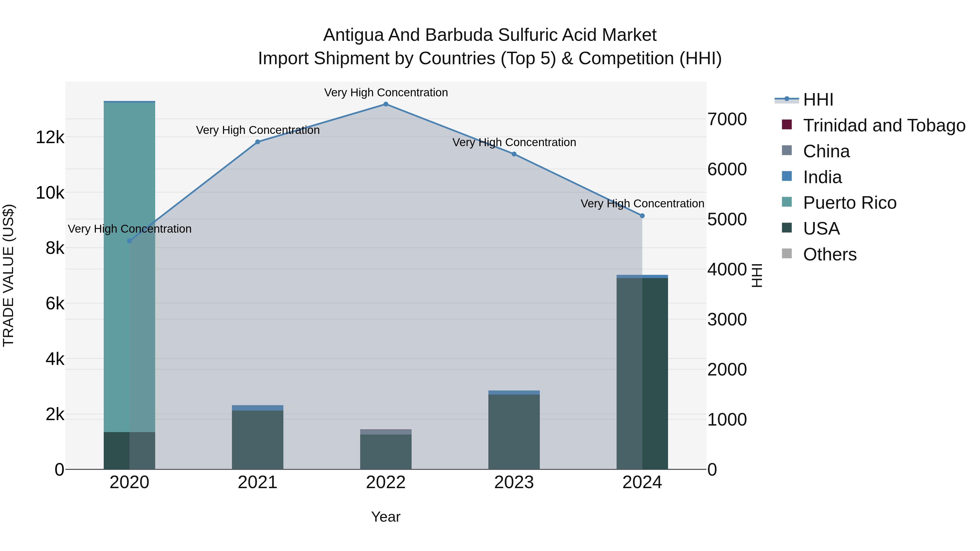This screenshot has height=551, width=980.
Task: Click the 4k left axis tick
Action: pyautogui.click(x=55, y=359)
